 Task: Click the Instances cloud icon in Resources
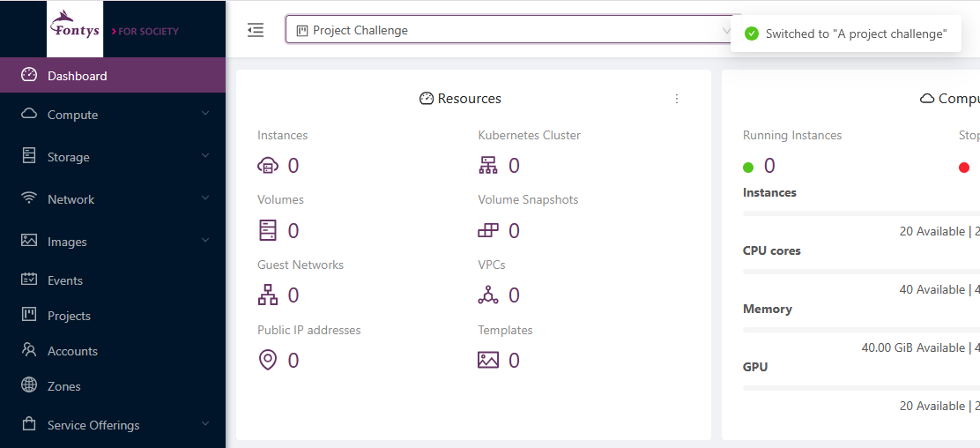click(268, 166)
